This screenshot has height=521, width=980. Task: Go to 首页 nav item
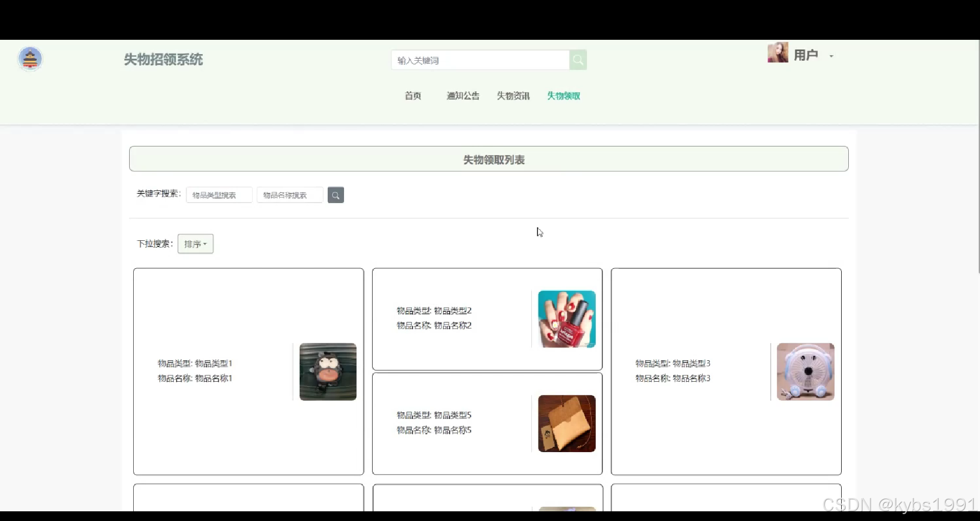pos(413,96)
